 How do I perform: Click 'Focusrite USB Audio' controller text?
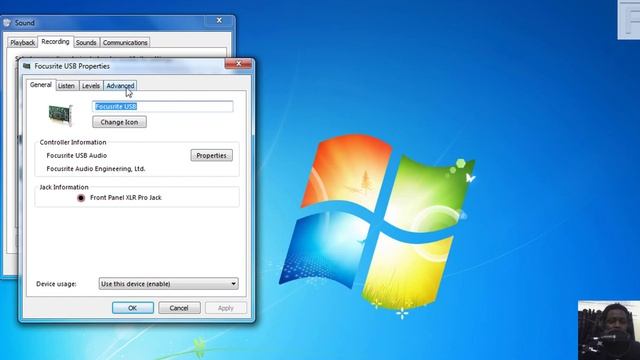click(x=77, y=156)
